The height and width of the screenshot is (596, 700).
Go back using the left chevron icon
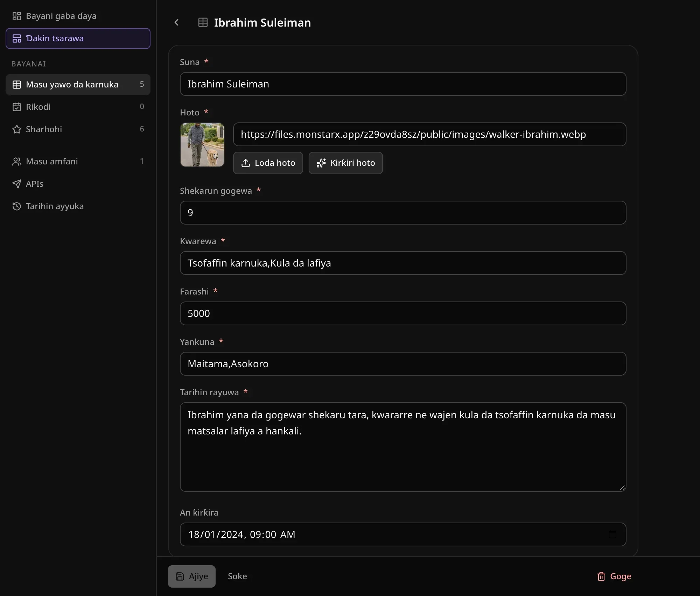(176, 22)
